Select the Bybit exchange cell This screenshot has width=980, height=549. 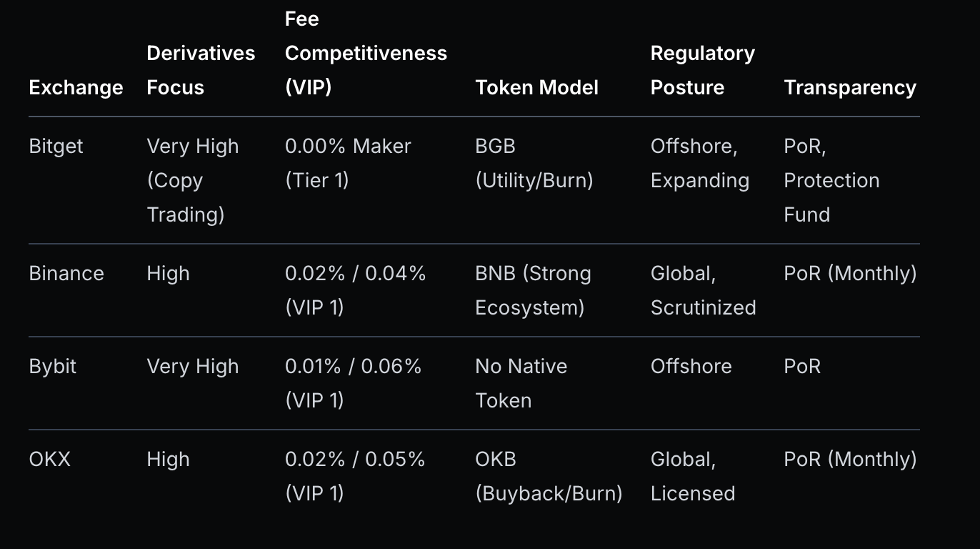(52, 366)
